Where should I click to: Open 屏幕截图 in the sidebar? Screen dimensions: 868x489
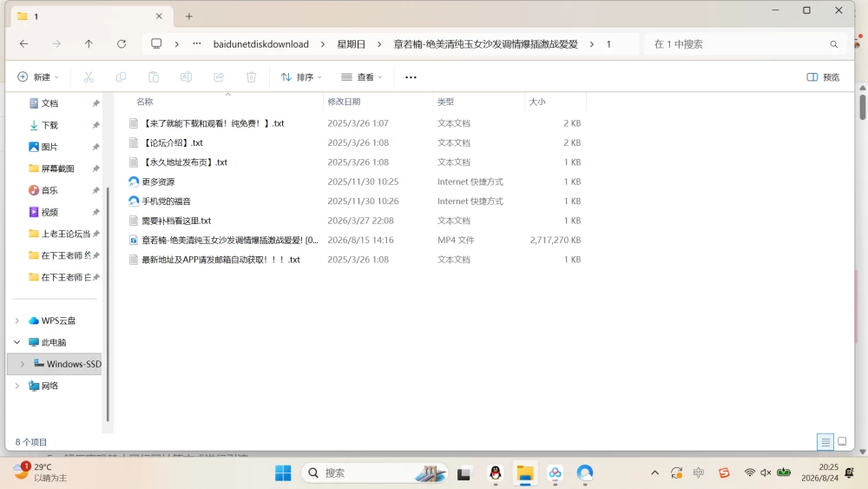point(57,169)
